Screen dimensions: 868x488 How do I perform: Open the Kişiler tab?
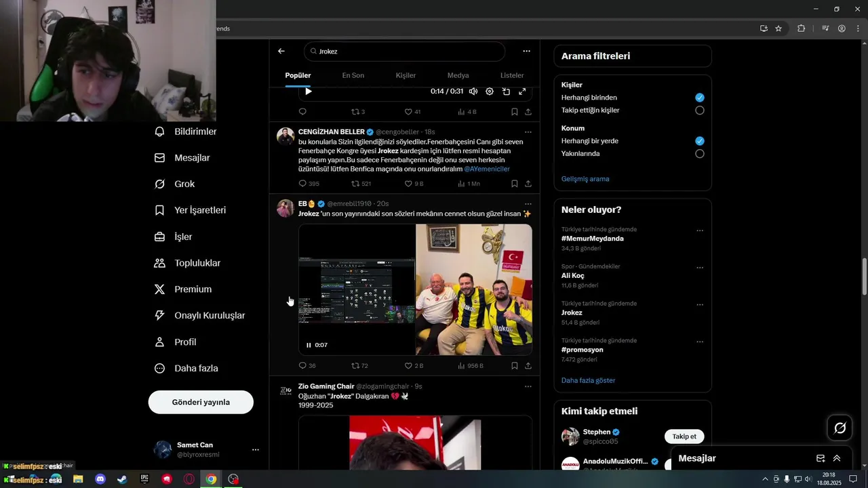[406, 75]
